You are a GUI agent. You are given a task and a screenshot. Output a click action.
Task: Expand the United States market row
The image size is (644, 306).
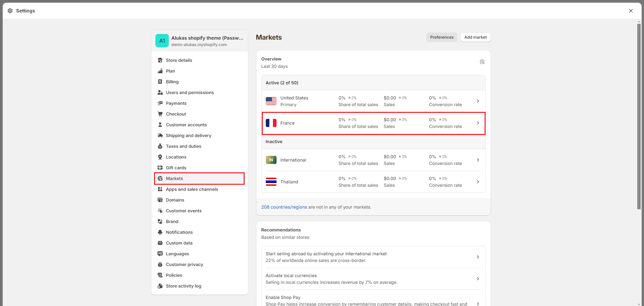point(478,101)
